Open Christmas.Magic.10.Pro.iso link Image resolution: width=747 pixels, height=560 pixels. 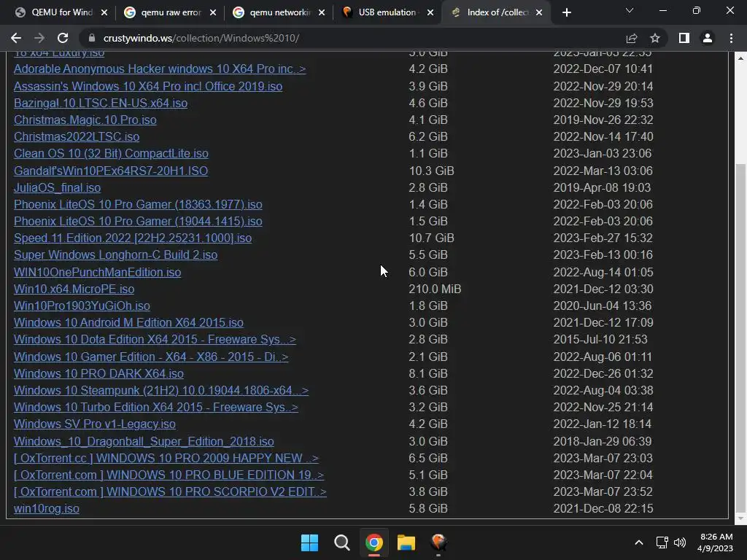(85, 120)
